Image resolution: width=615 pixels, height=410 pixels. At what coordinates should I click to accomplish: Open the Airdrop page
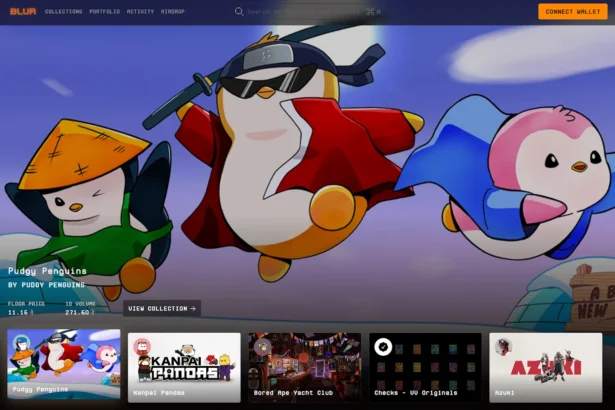173,11
